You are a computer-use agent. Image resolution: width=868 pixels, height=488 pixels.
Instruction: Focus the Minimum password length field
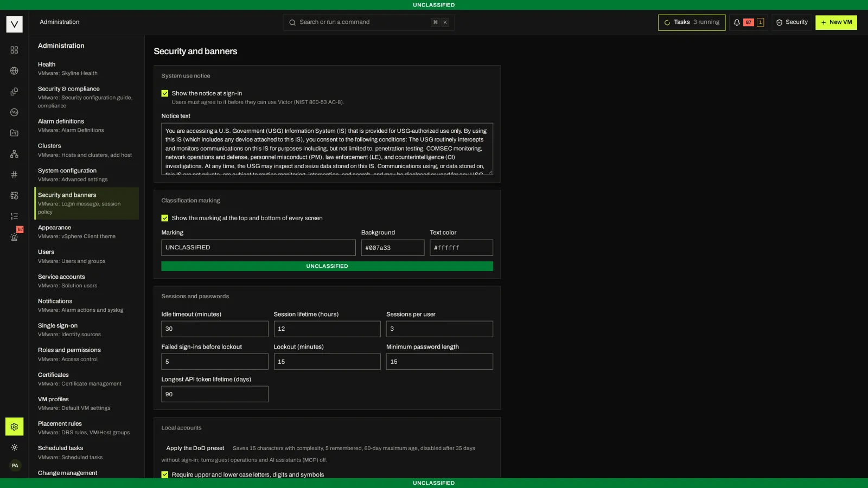pos(439,362)
